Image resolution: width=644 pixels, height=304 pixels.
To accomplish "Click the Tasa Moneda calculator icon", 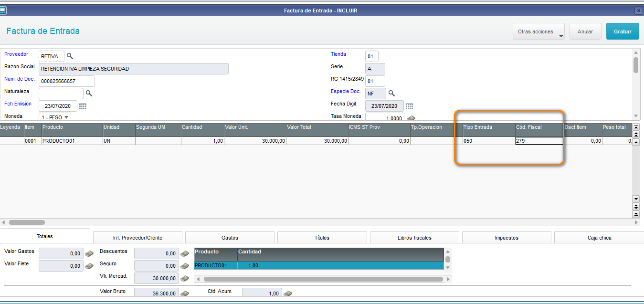I will coord(411,118).
